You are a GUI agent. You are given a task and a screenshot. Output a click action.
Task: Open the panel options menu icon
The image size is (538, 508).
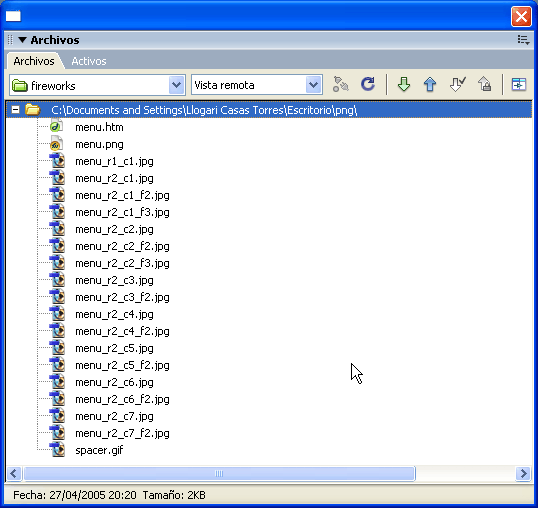point(523,40)
